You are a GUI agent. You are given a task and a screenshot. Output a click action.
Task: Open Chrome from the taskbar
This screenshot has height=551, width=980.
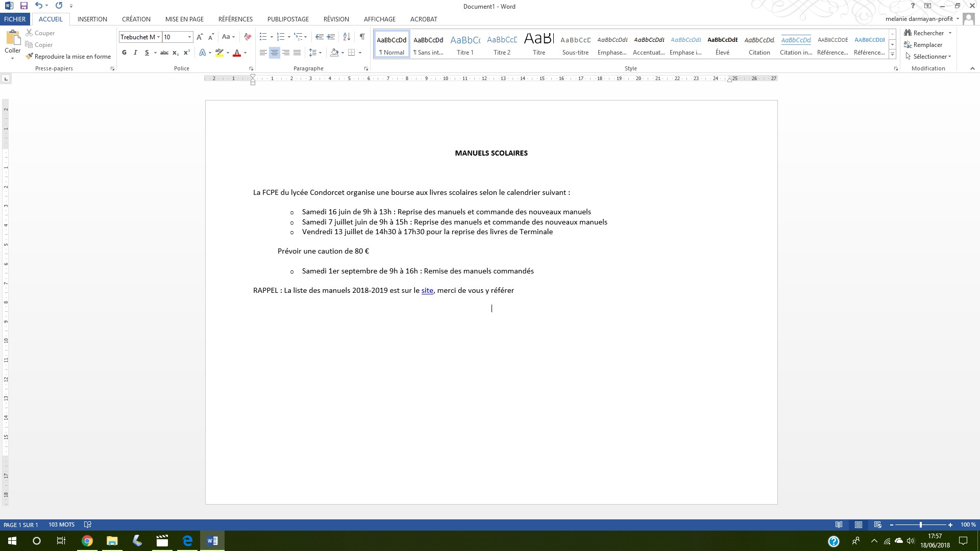tap(87, 541)
